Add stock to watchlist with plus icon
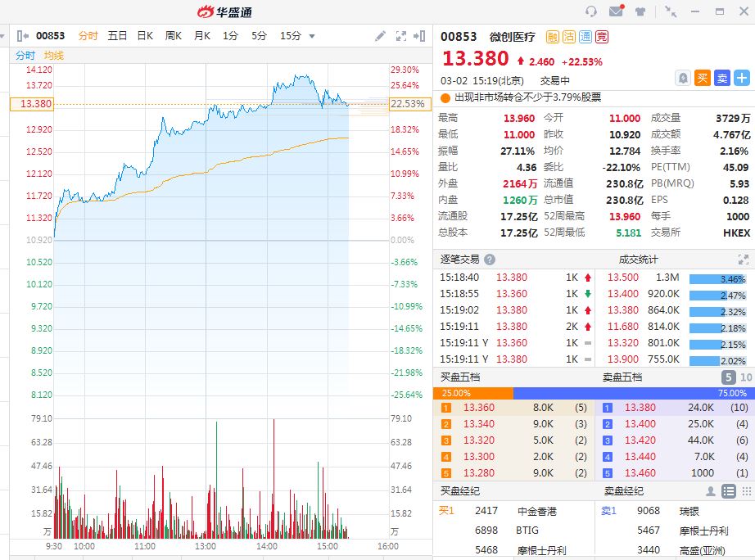Viewport: 755px width, 560px height. [x=741, y=78]
